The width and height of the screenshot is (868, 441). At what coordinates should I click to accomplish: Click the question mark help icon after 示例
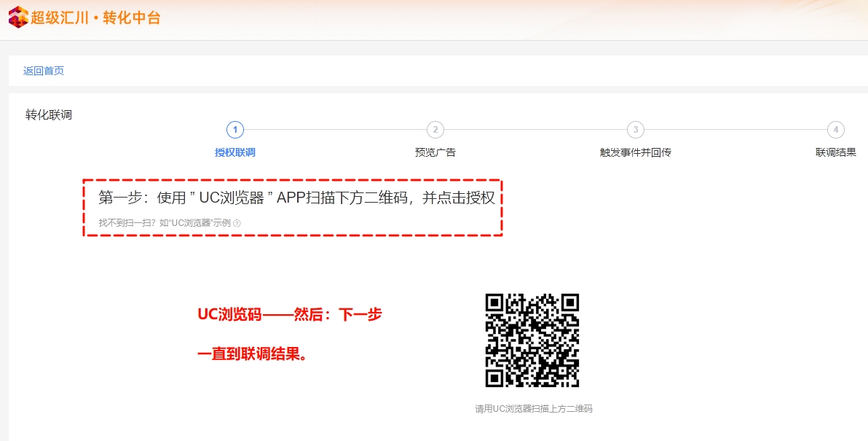pyautogui.click(x=237, y=223)
